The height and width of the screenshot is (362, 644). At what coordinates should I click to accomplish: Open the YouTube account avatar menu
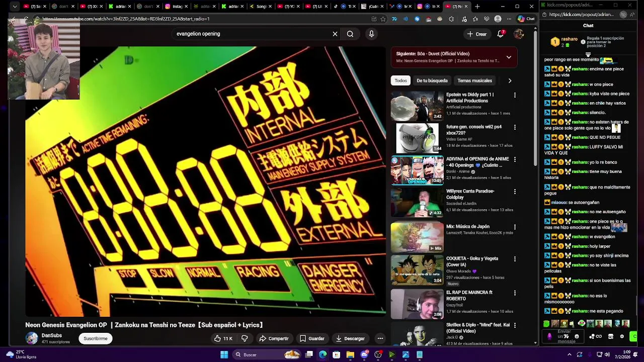[x=519, y=34]
